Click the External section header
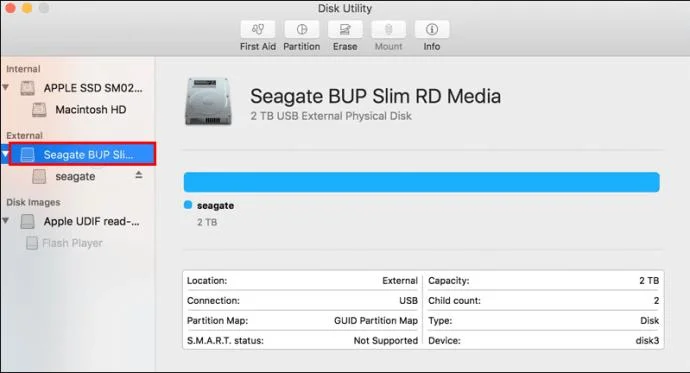690x373 pixels. [24, 135]
